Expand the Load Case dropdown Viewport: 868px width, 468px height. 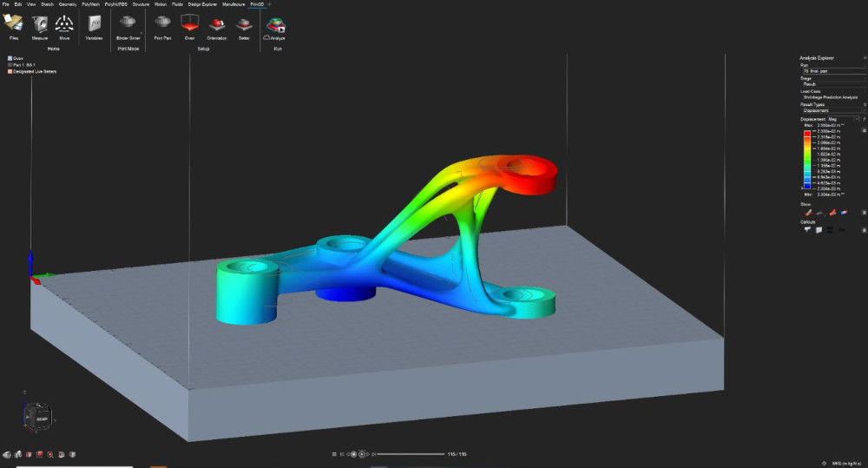830,97
